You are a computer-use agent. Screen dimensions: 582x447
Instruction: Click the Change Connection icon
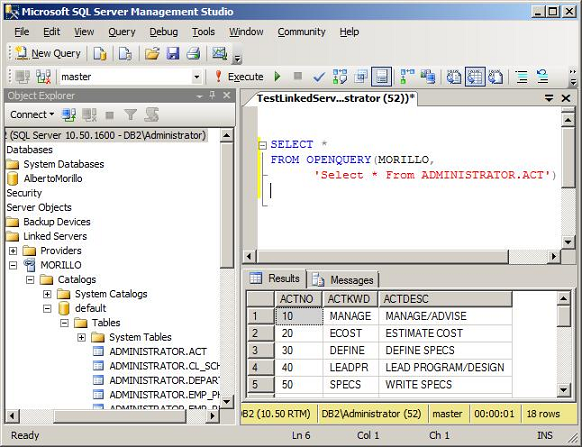click(x=43, y=77)
